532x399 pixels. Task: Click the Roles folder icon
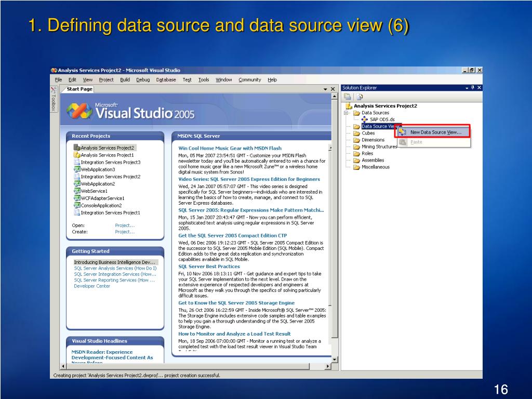pos(356,154)
